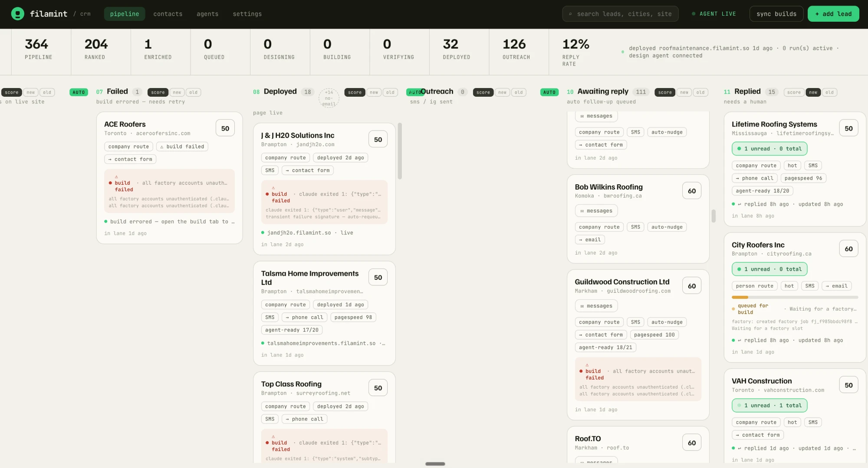Click the score 60 badge on Bob Wilkins Roofing
Image resolution: width=868 pixels, height=468 pixels.
692,191
